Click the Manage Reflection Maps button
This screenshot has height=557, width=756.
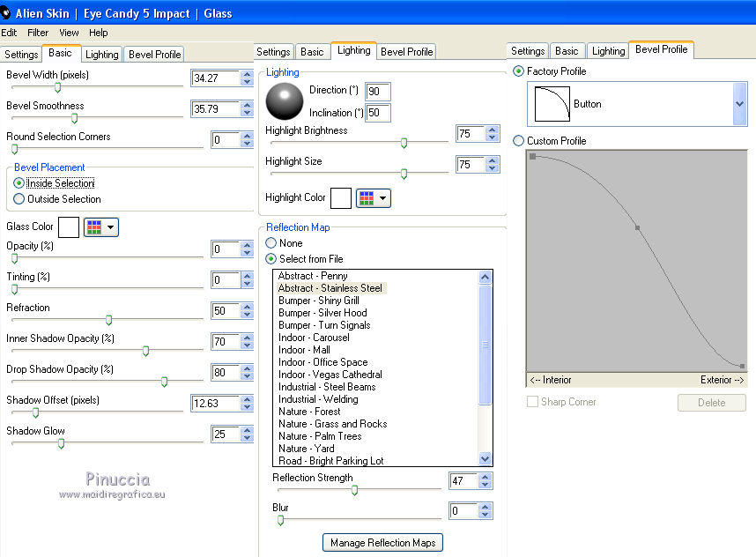click(382, 543)
